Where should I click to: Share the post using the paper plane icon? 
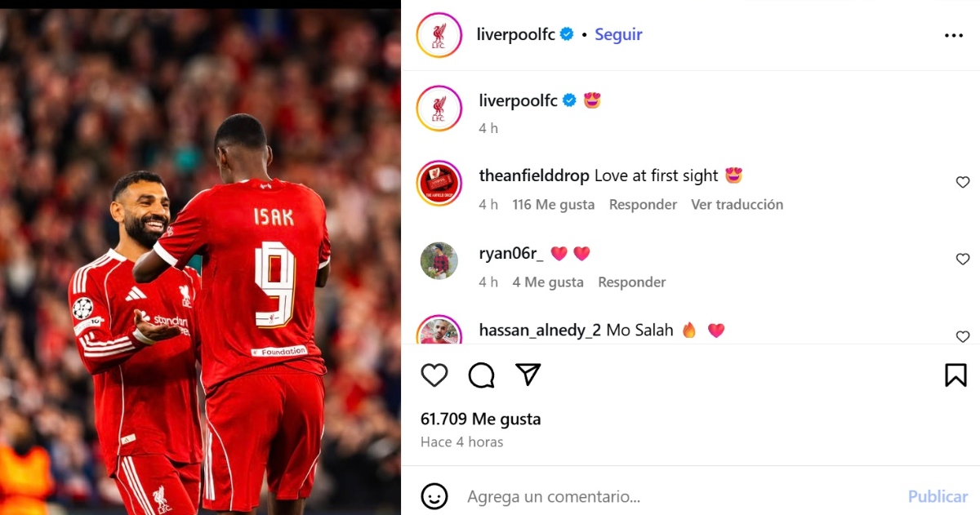528,374
